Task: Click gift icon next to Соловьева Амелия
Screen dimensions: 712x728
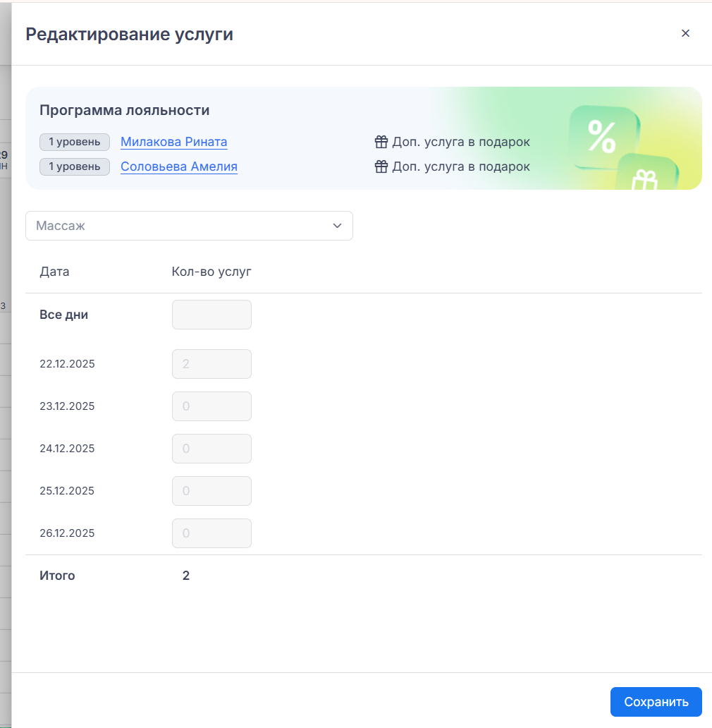Action: pos(381,167)
